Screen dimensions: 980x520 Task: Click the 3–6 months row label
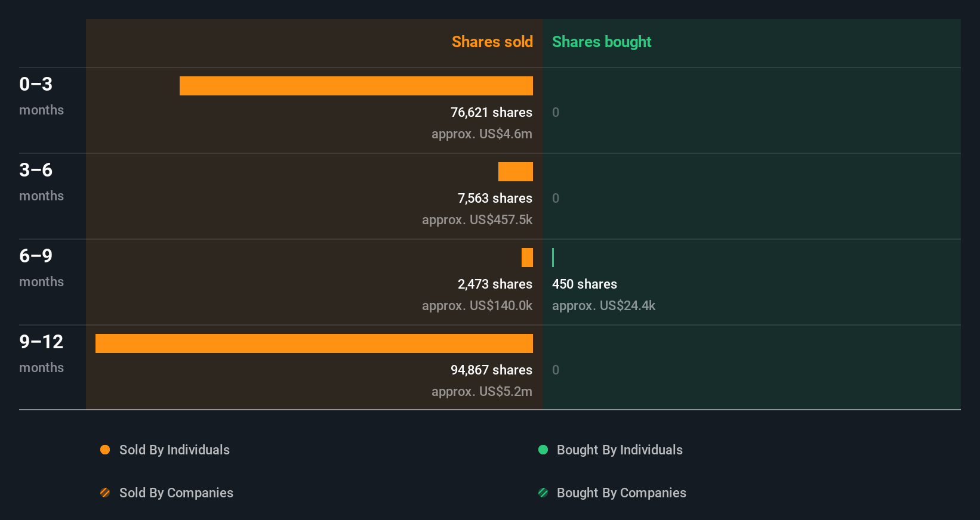pyautogui.click(x=41, y=181)
